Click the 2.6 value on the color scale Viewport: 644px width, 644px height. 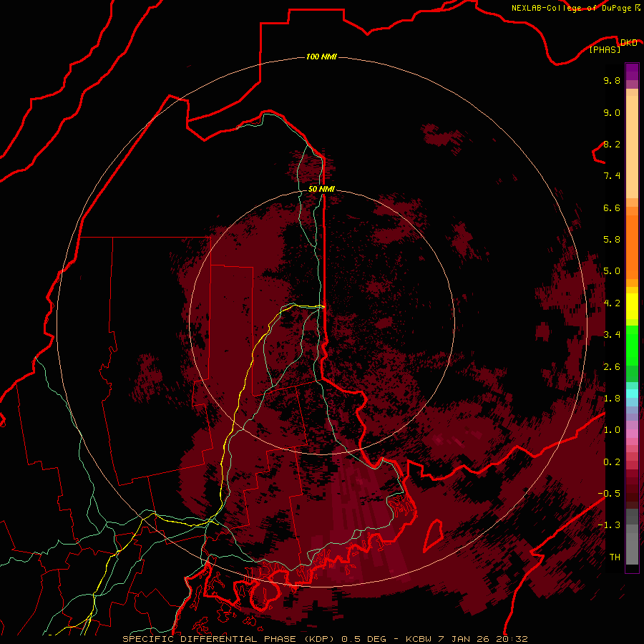point(612,367)
